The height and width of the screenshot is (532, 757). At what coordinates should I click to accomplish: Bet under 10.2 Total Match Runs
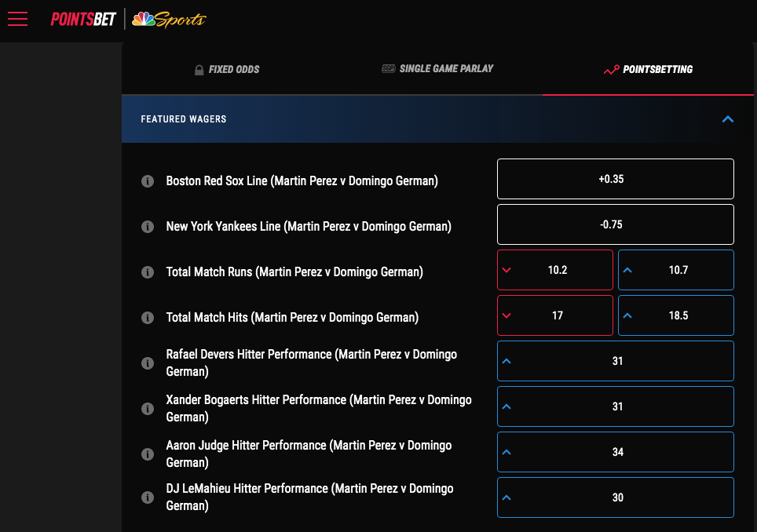555,270
